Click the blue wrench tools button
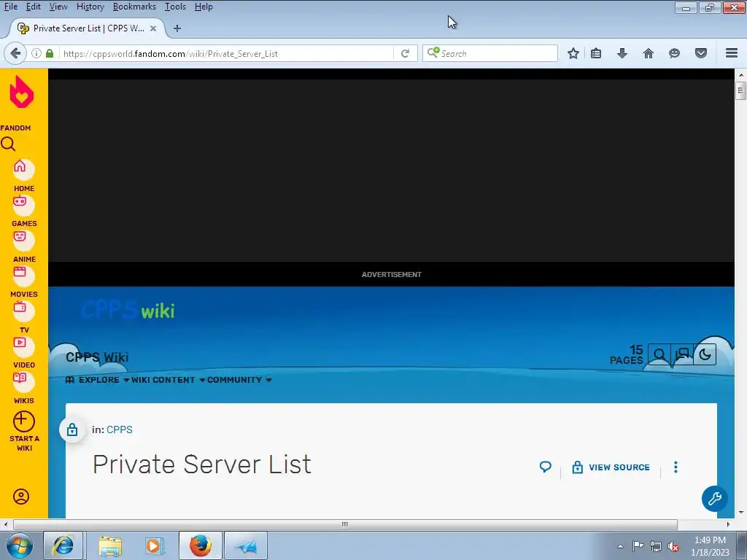This screenshot has height=560, width=747. coord(715,499)
